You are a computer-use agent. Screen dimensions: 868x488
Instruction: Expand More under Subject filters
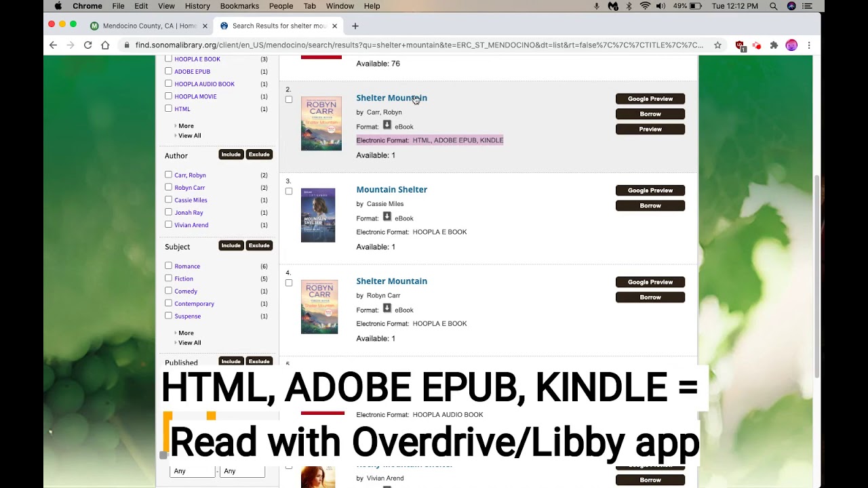[x=186, y=333]
